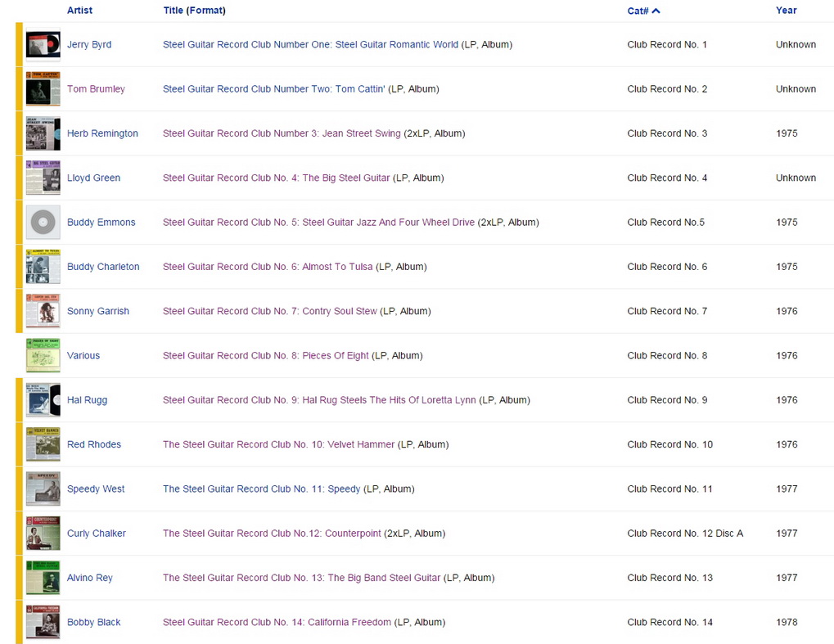Viewport: 834px width, 644px height.
Task: Open Jerry Byrd album cover thumbnail
Action: click(x=43, y=45)
